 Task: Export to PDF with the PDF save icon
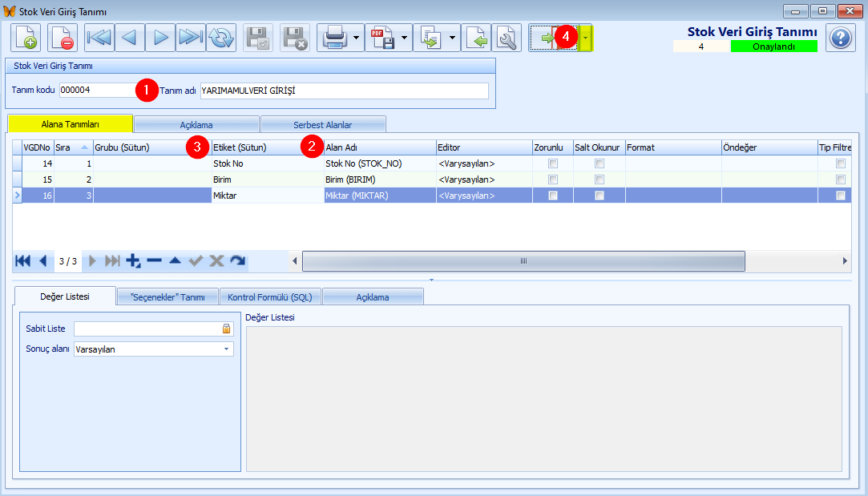[x=382, y=38]
